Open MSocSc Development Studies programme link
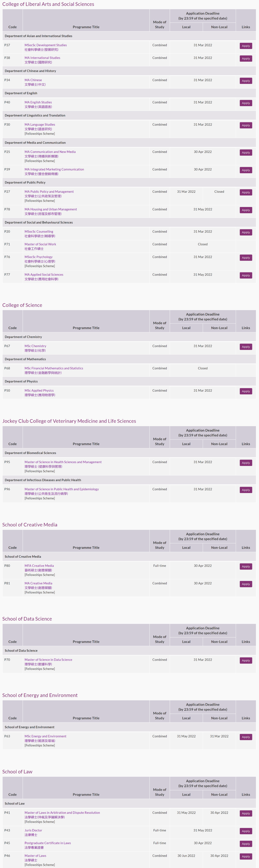The height and width of the screenshot is (868, 259). (46, 45)
